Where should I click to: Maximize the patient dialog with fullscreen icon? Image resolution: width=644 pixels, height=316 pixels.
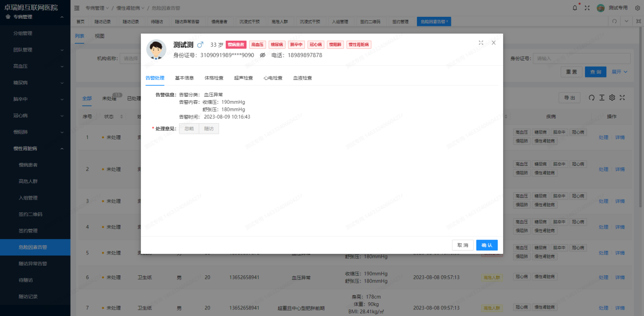click(481, 43)
